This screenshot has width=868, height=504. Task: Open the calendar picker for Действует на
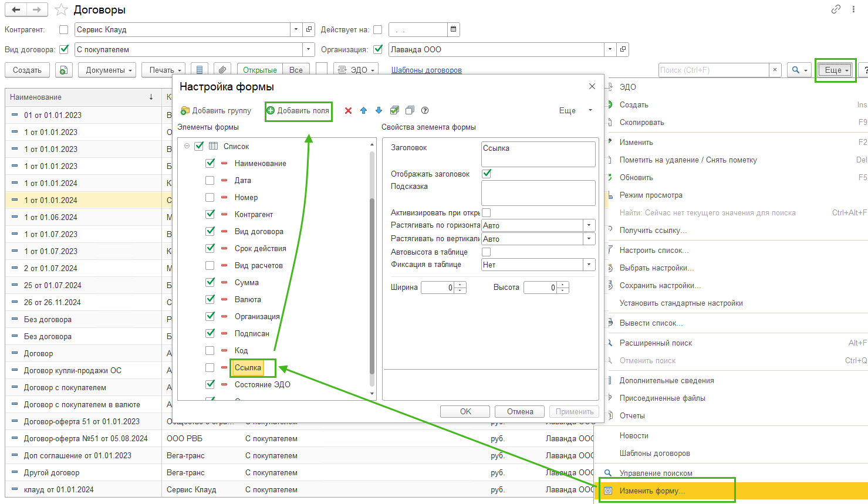(x=453, y=29)
